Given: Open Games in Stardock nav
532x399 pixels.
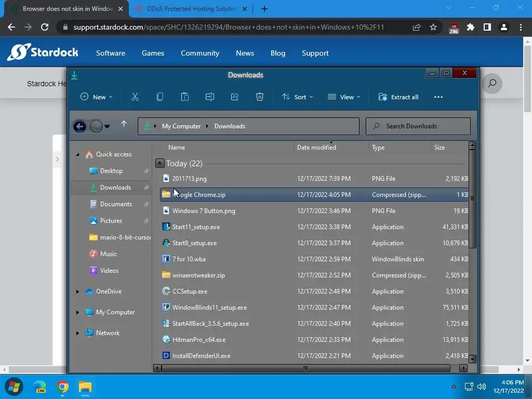Looking at the screenshot, I should pyautogui.click(x=153, y=53).
